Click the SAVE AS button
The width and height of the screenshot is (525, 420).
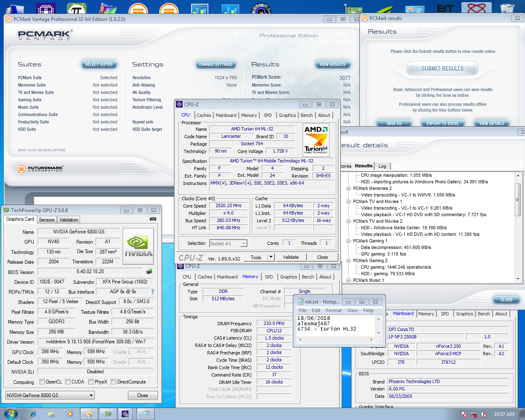[394, 123]
